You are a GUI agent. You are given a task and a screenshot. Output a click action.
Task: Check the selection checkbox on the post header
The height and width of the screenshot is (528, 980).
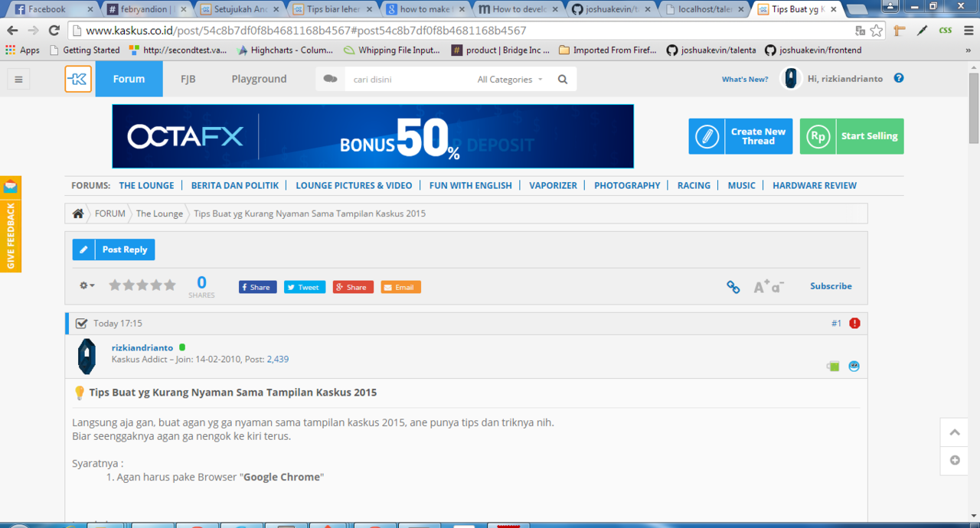tap(81, 322)
